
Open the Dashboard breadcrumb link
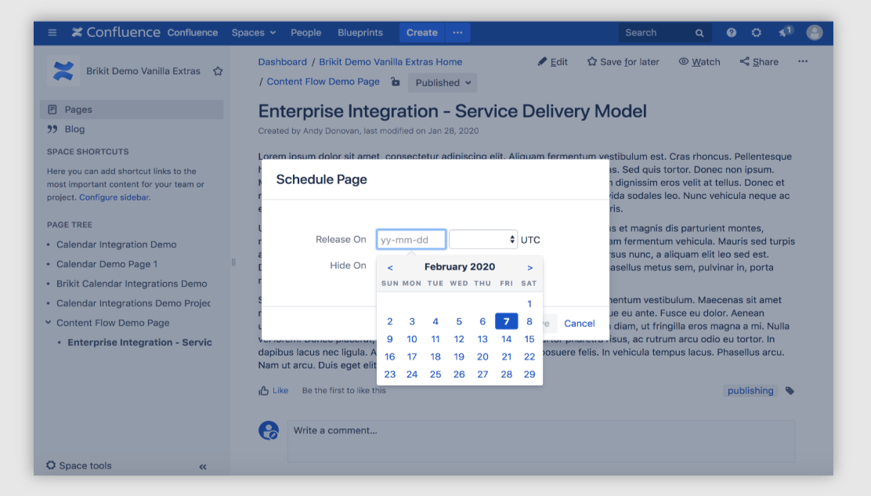point(282,62)
